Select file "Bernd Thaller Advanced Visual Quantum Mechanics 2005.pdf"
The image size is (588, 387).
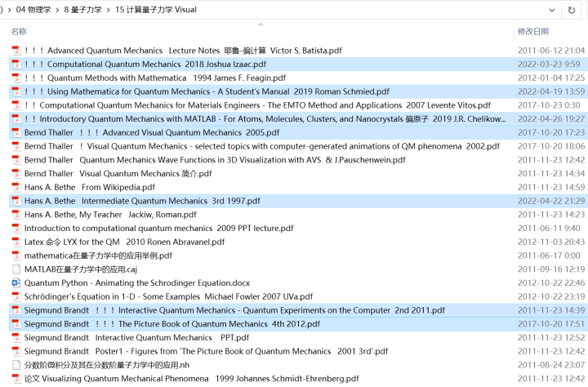click(152, 133)
